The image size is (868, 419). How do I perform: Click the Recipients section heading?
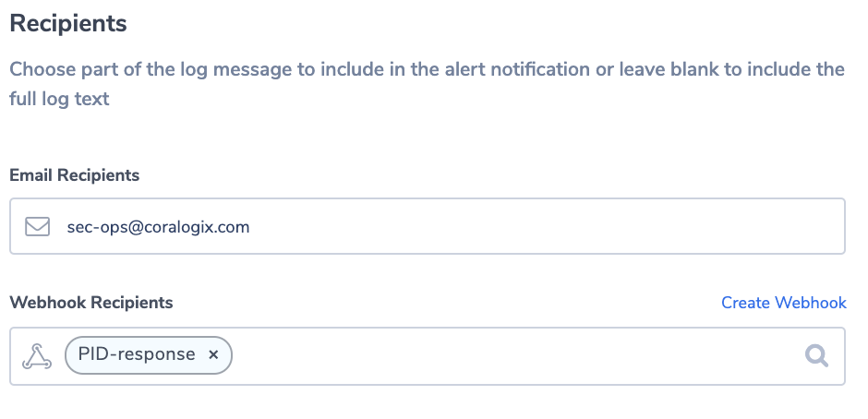(x=68, y=23)
